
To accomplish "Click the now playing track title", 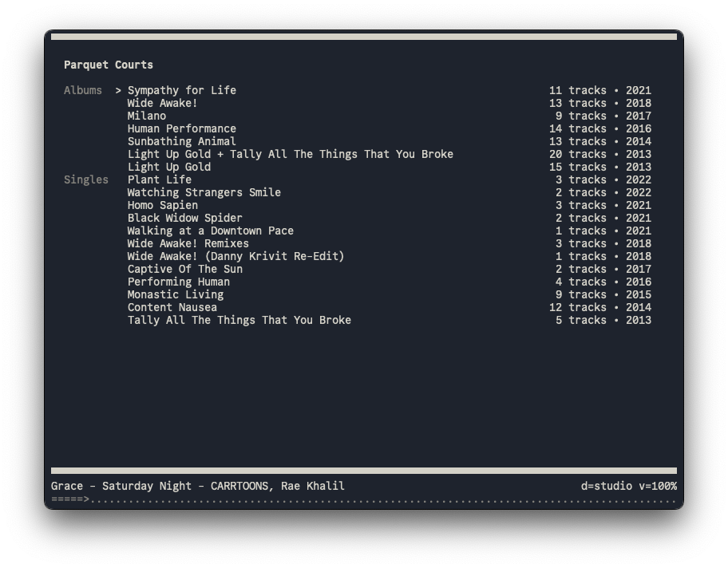I will click(198, 486).
